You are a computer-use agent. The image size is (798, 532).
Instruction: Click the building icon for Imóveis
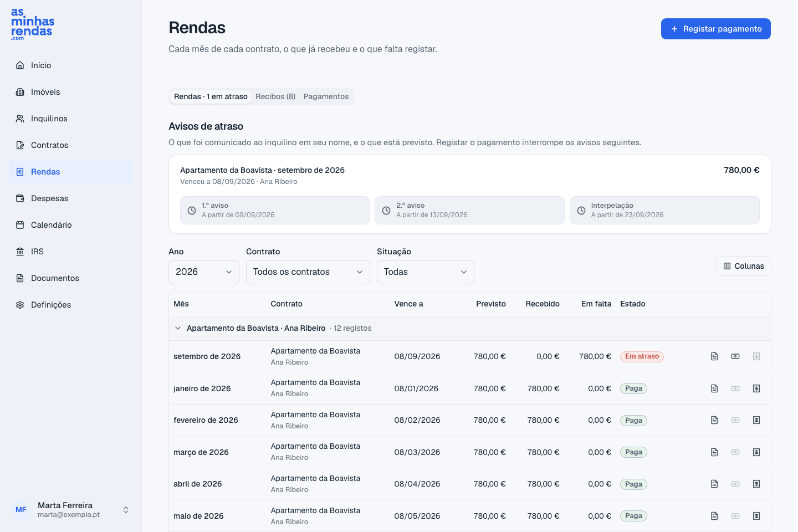coord(20,92)
